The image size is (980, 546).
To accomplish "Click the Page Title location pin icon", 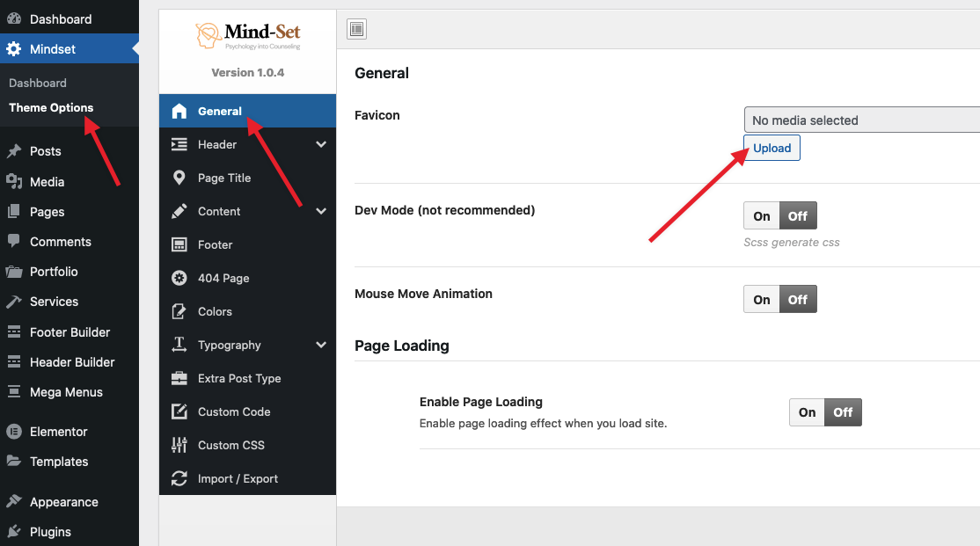I will [179, 178].
